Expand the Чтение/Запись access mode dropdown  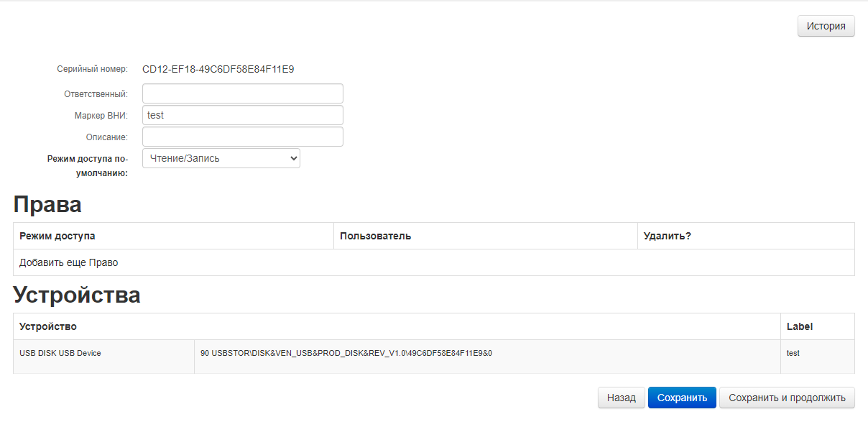pos(221,158)
